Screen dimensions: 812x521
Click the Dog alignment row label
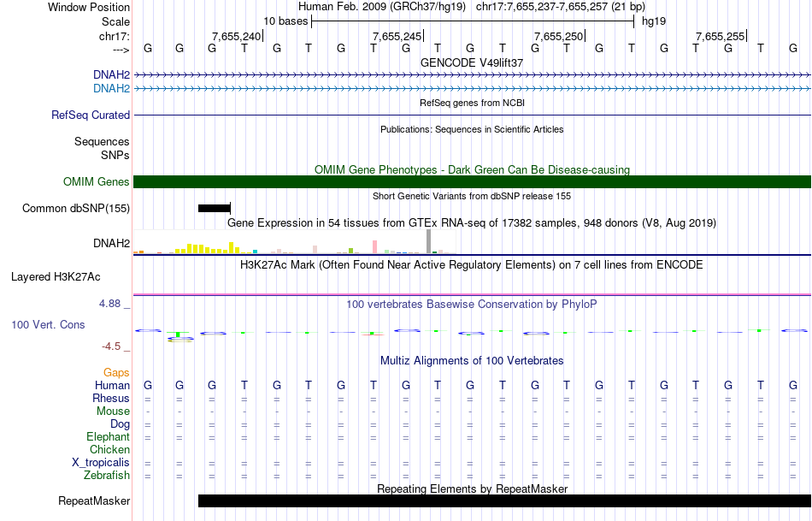(x=120, y=424)
